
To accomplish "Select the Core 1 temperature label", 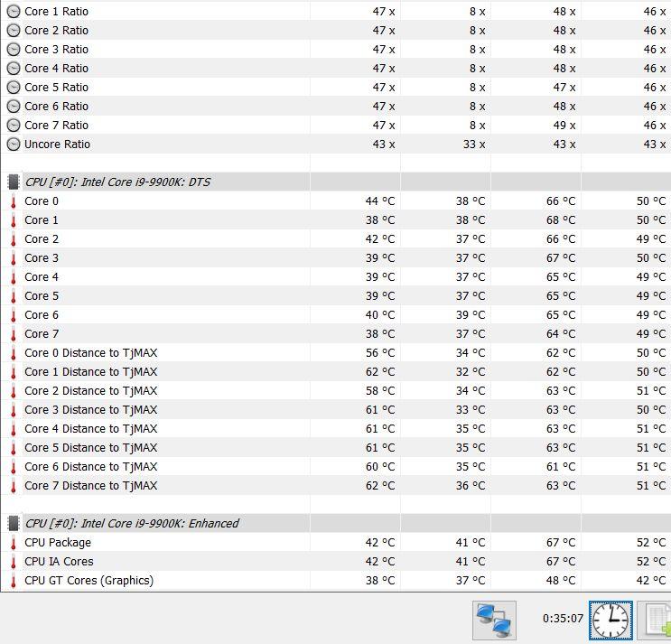I will tap(42, 220).
